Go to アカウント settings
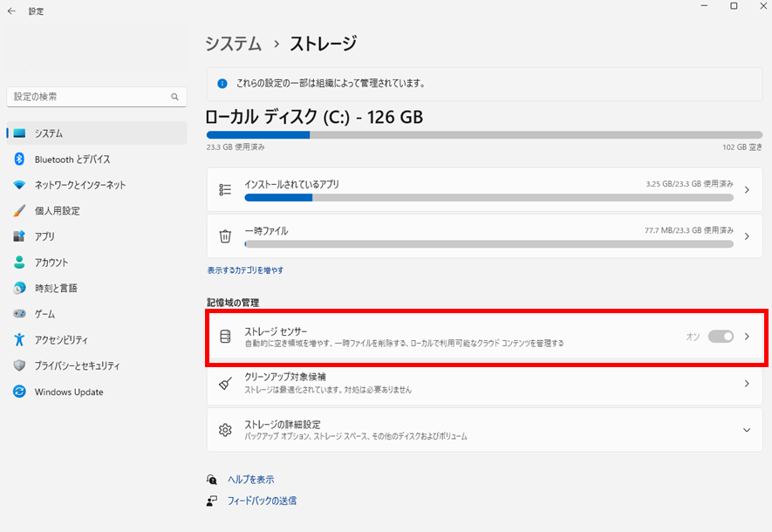This screenshot has height=532, width=772. pyautogui.click(x=97, y=263)
